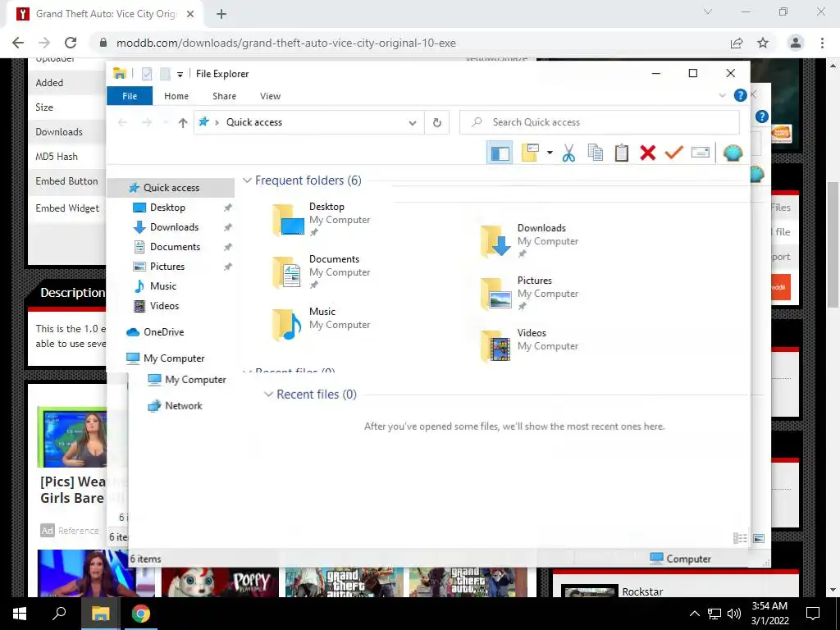The height and width of the screenshot is (630, 840).
Task: Select Documents in the navigation pane
Action: [176, 247]
